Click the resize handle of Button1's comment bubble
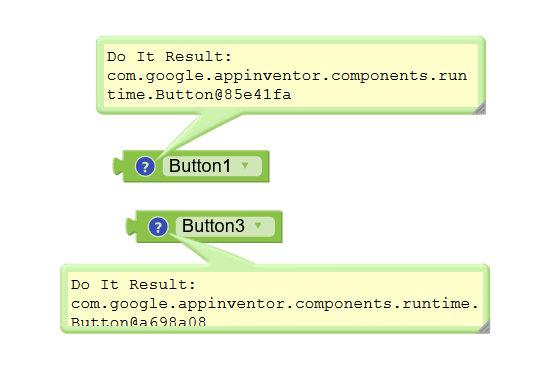This screenshot has height=371, width=549. point(479,108)
